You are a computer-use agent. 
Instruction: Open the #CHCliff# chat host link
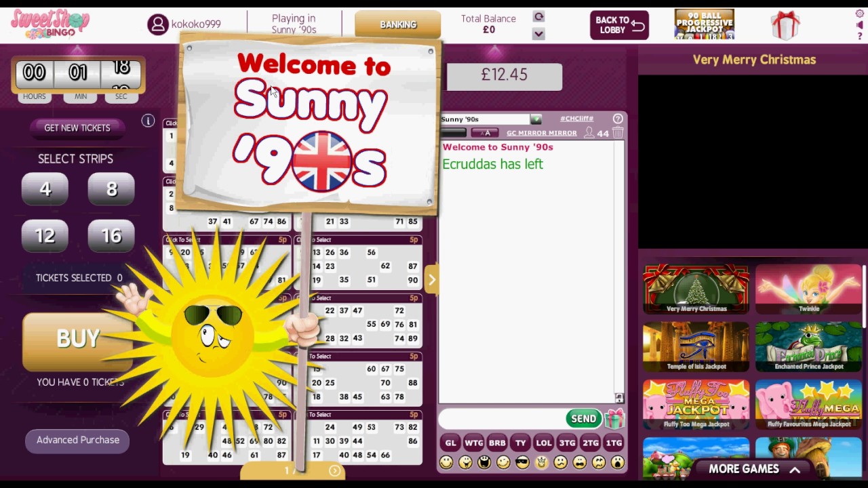point(576,119)
